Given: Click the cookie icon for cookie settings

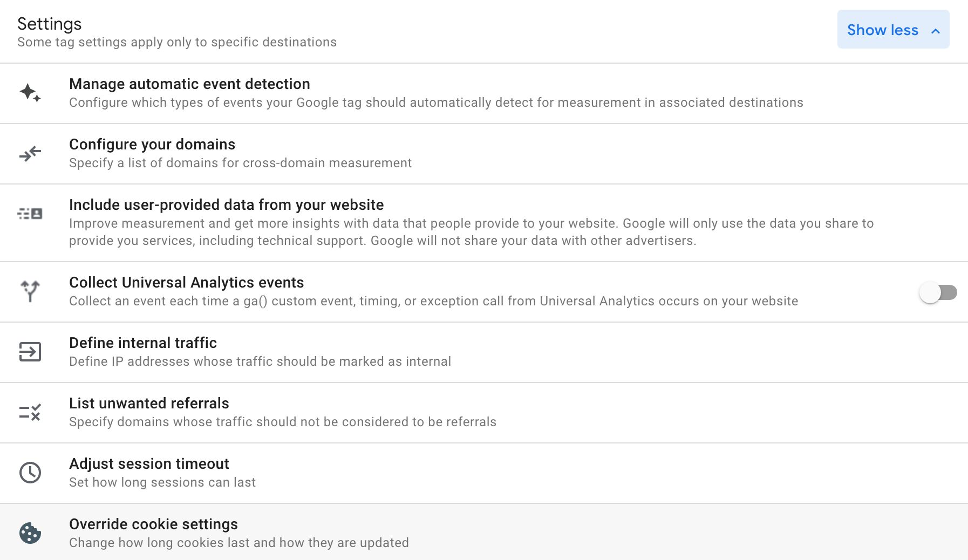Looking at the screenshot, I should click(x=30, y=533).
